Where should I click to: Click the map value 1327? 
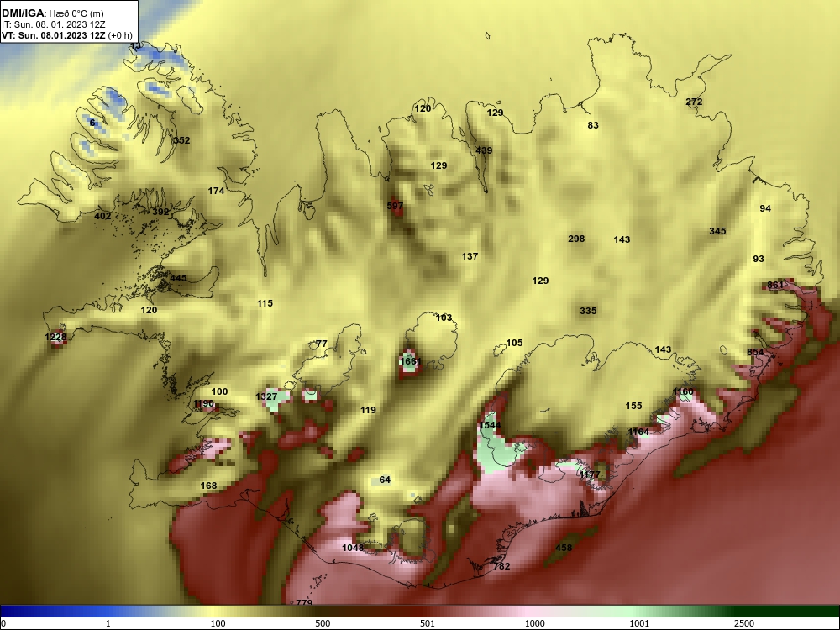266,396
